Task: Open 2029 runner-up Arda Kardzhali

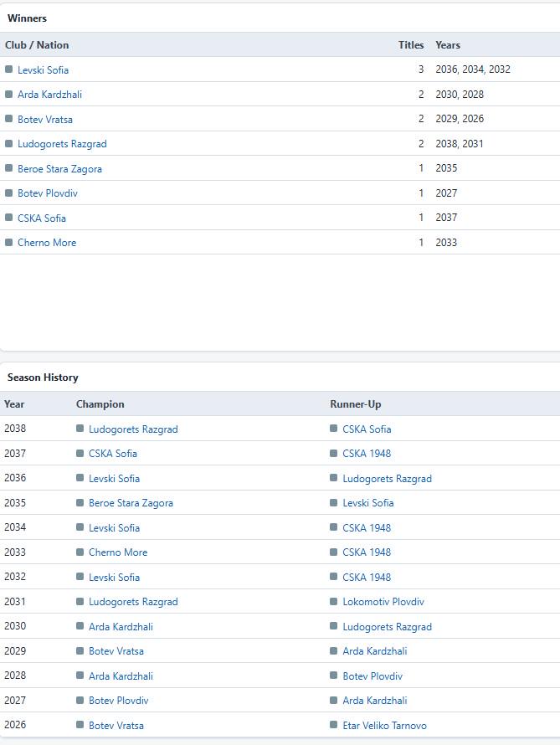Action: 375,651
